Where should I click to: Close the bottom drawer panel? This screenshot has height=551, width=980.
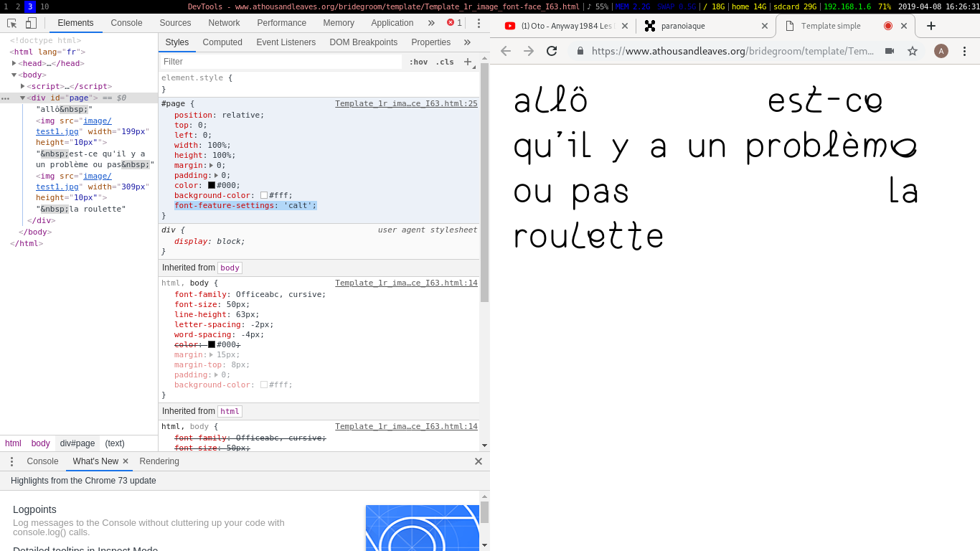479,461
